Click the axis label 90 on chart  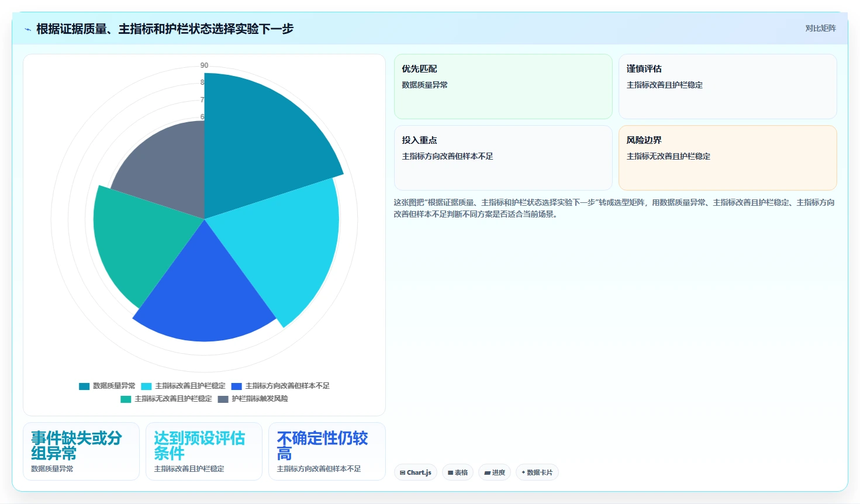[204, 65]
